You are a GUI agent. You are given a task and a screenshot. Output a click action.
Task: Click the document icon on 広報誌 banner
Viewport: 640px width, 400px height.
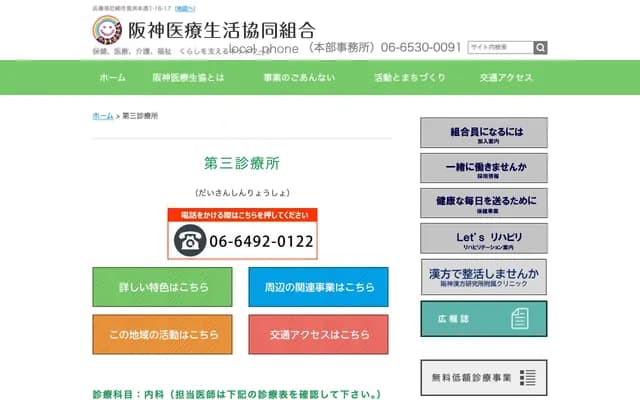(520, 319)
